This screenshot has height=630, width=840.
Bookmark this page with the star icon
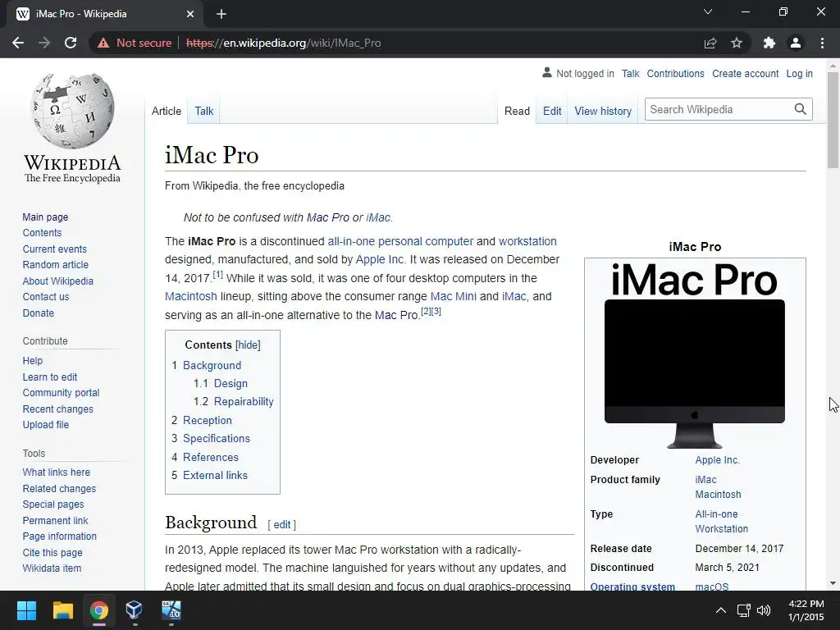coord(737,43)
